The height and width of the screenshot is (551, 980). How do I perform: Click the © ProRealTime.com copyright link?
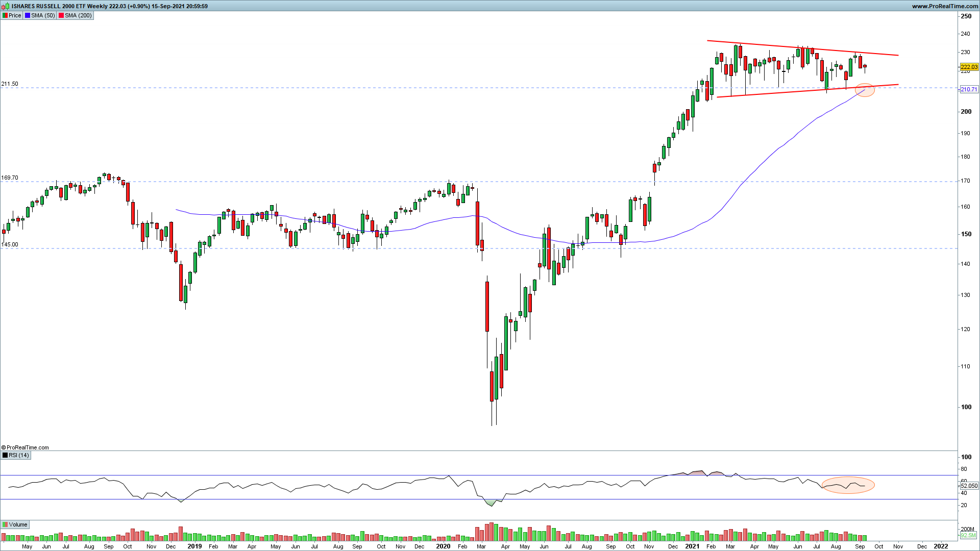(x=25, y=447)
